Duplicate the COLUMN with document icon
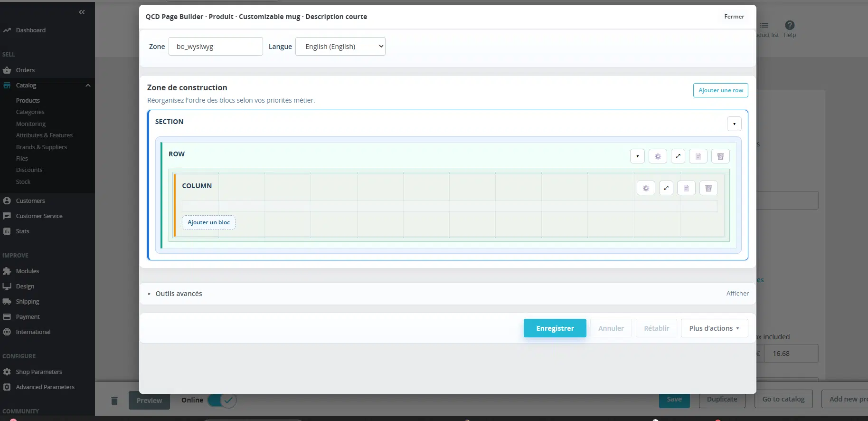The image size is (868, 421). click(x=686, y=188)
